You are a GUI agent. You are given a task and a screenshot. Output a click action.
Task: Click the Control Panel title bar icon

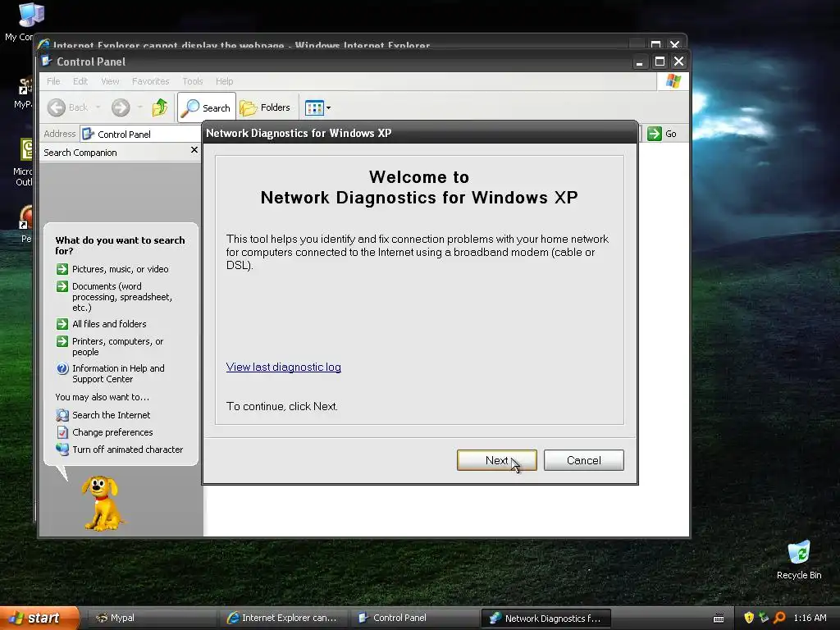47,61
